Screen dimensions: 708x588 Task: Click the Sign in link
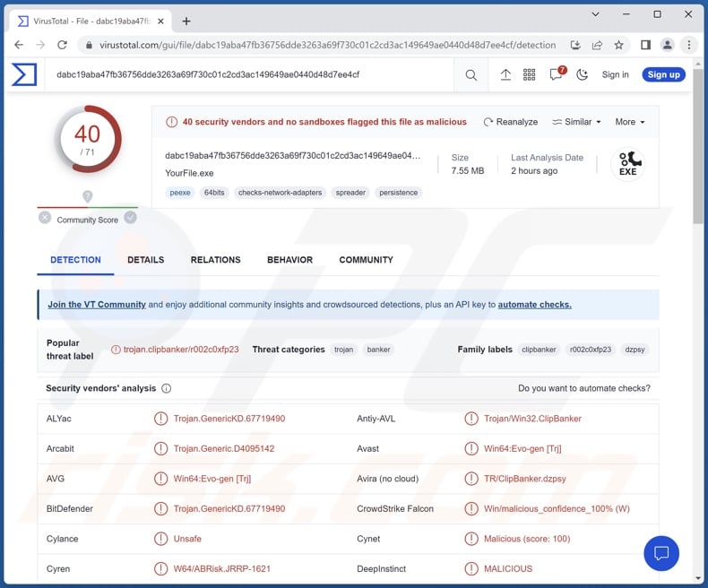click(x=615, y=75)
